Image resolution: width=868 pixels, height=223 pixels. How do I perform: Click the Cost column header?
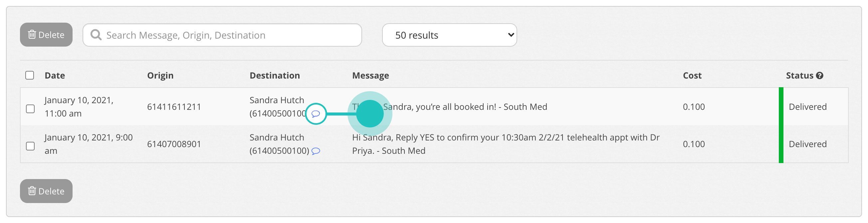coord(692,76)
